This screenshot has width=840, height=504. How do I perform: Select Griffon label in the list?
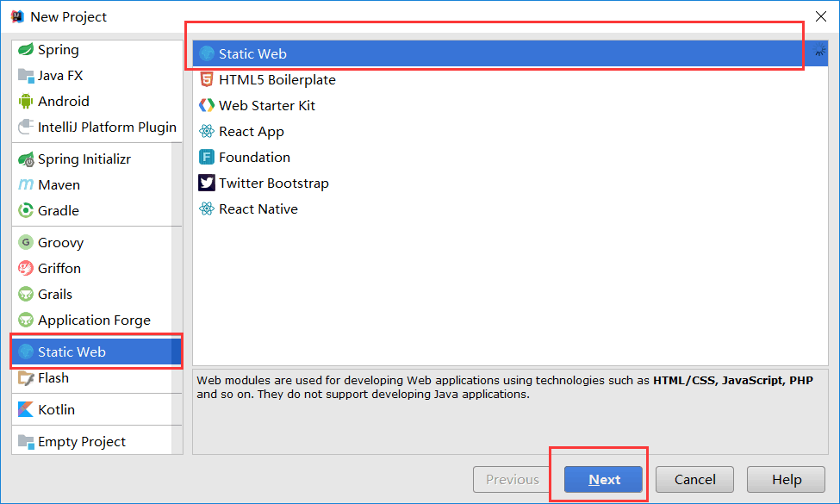(59, 268)
